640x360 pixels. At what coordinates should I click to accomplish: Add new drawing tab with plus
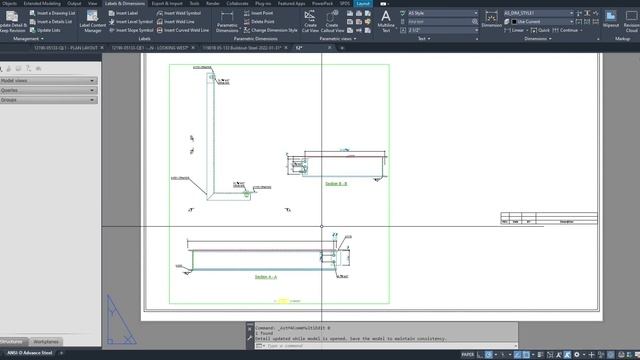coord(342,48)
